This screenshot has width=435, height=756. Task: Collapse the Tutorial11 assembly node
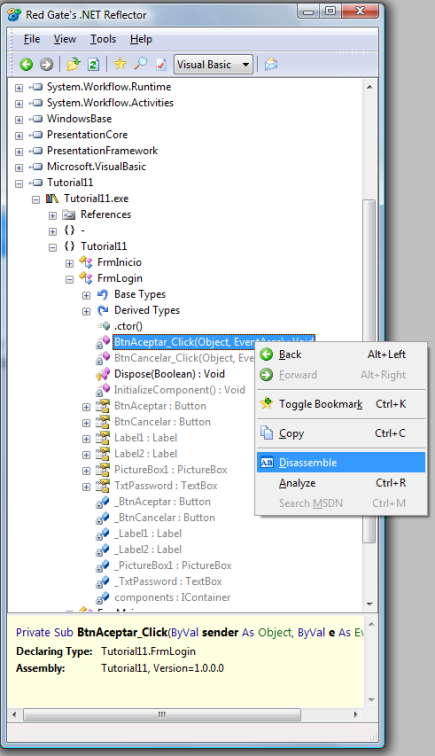coord(19,183)
